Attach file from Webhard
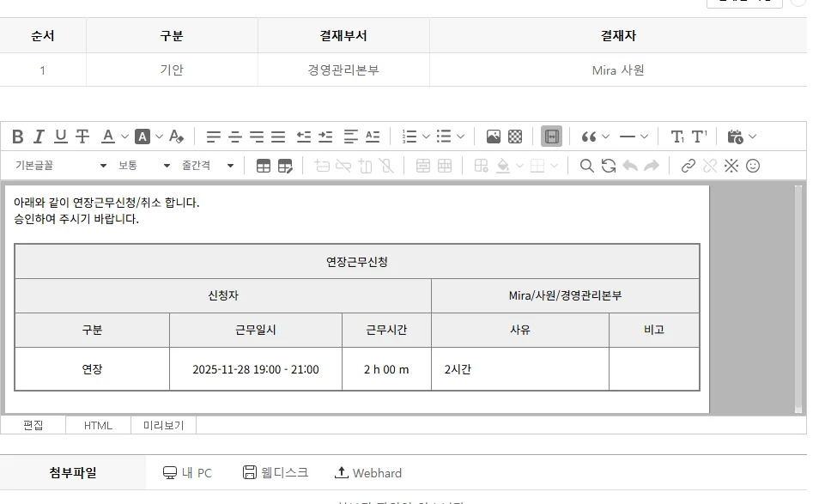The height and width of the screenshot is (504, 825). coord(367,473)
